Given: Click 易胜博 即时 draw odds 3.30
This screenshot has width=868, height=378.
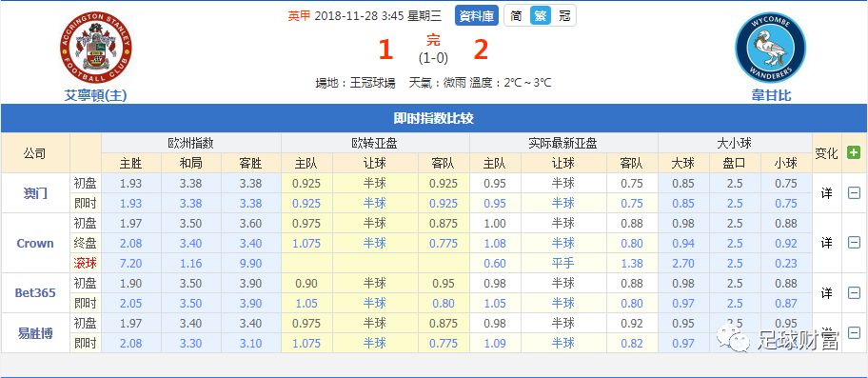Looking at the screenshot, I should point(191,344).
